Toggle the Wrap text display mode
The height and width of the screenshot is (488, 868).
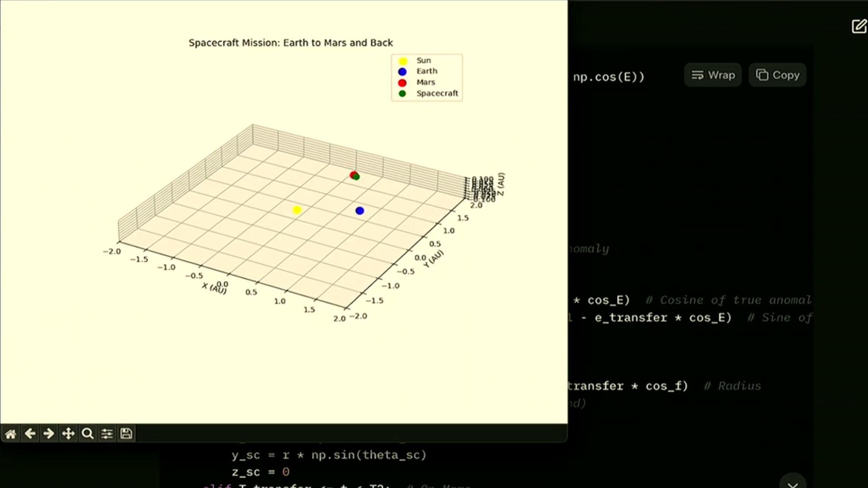pyautogui.click(x=714, y=74)
